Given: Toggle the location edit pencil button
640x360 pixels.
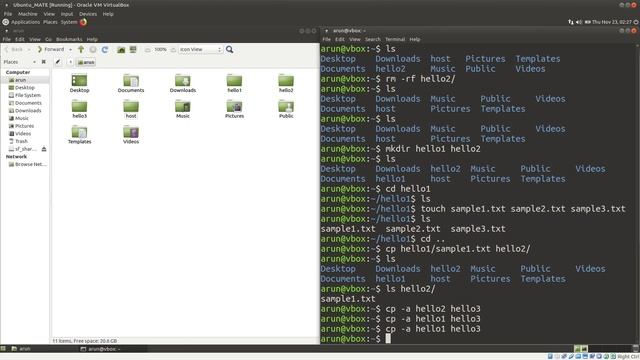Looking at the screenshot, I should coord(58,62).
